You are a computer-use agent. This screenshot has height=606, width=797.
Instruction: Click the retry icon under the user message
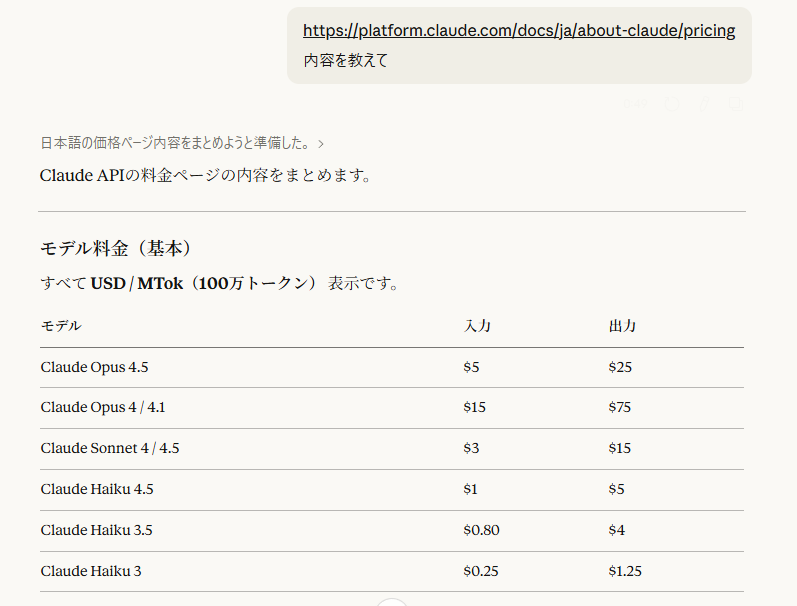click(x=672, y=102)
